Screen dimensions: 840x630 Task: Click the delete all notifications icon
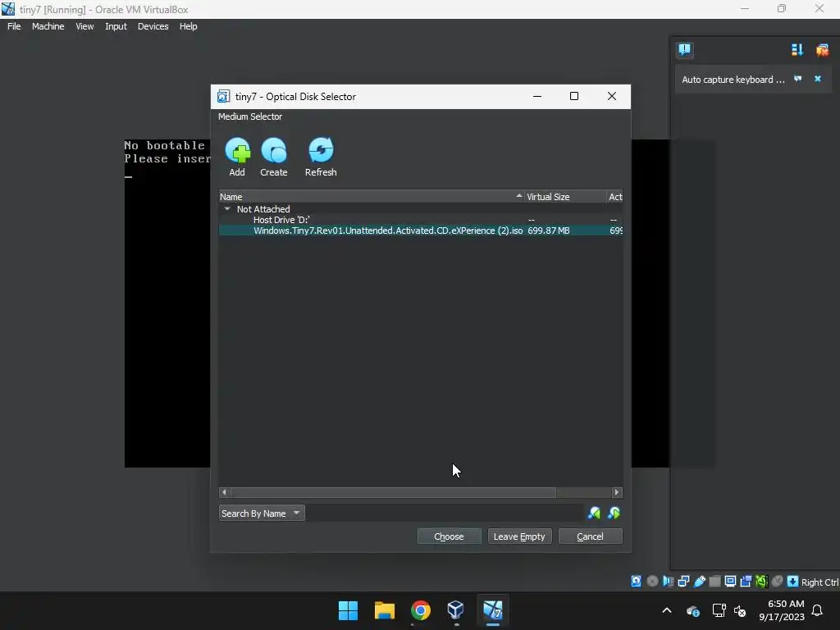click(822, 50)
